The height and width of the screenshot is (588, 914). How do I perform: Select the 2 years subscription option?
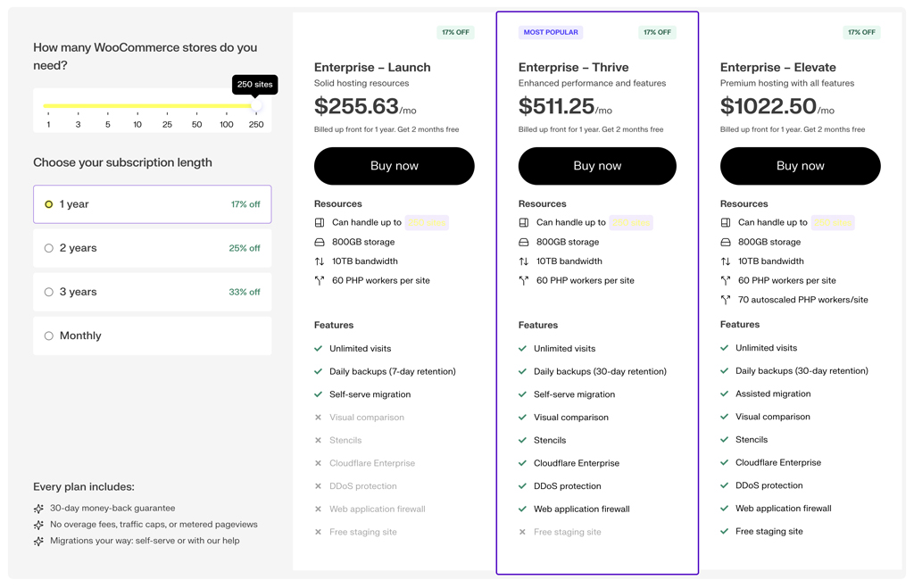(152, 248)
